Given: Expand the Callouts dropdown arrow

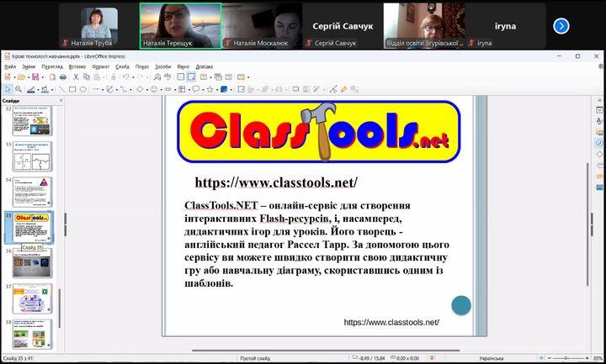Looking at the screenshot, I should [204, 90].
